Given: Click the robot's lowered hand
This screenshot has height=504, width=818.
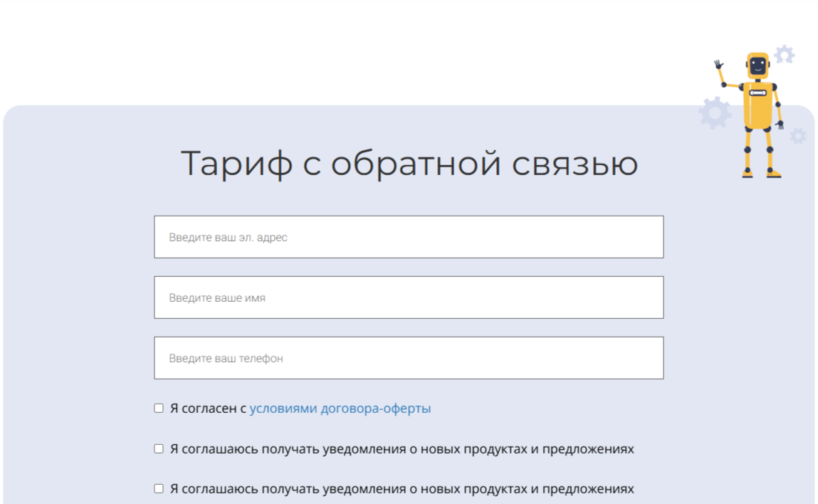Looking at the screenshot, I should coord(780,125).
